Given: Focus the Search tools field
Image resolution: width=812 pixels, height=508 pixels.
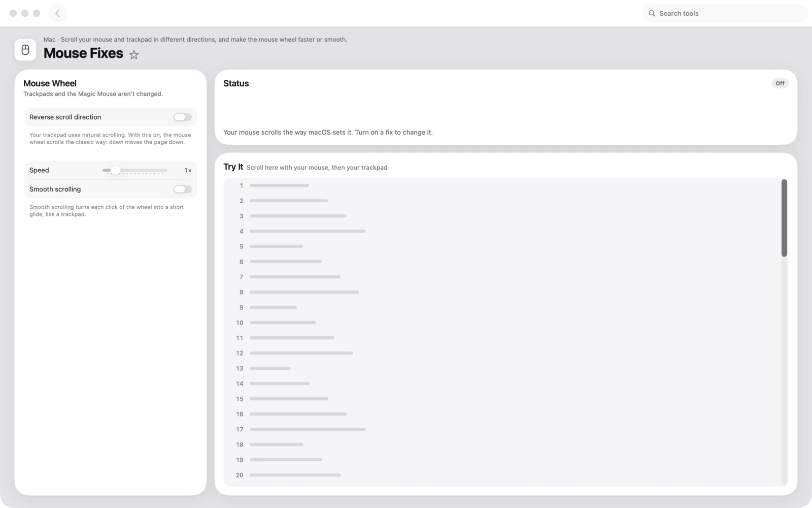Looking at the screenshot, I should tap(725, 13).
